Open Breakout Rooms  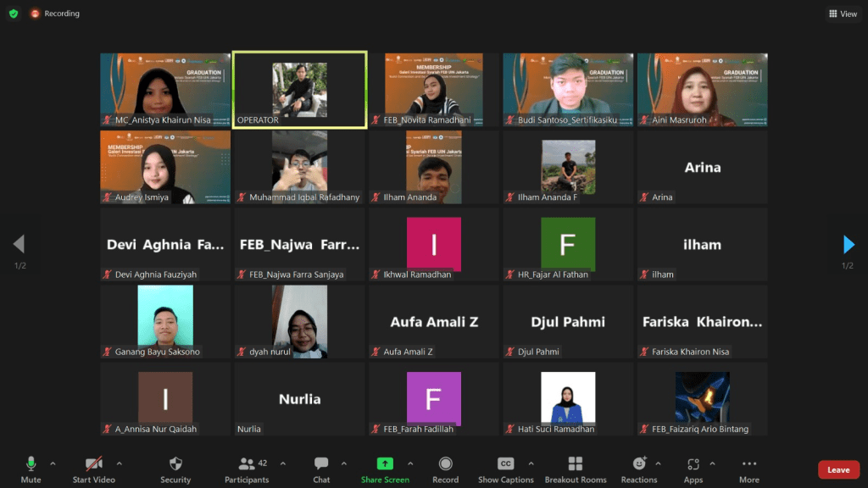pos(576,469)
